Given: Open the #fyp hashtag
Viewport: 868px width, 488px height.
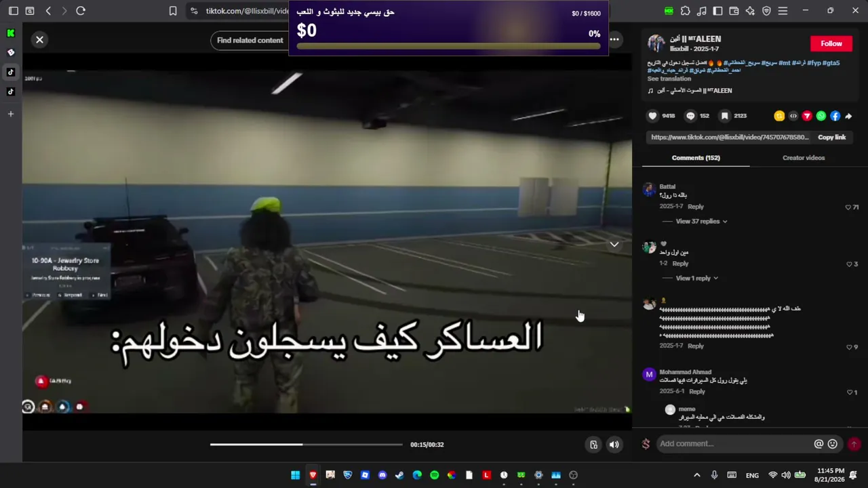Looking at the screenshot, I should tap(813, 63).
